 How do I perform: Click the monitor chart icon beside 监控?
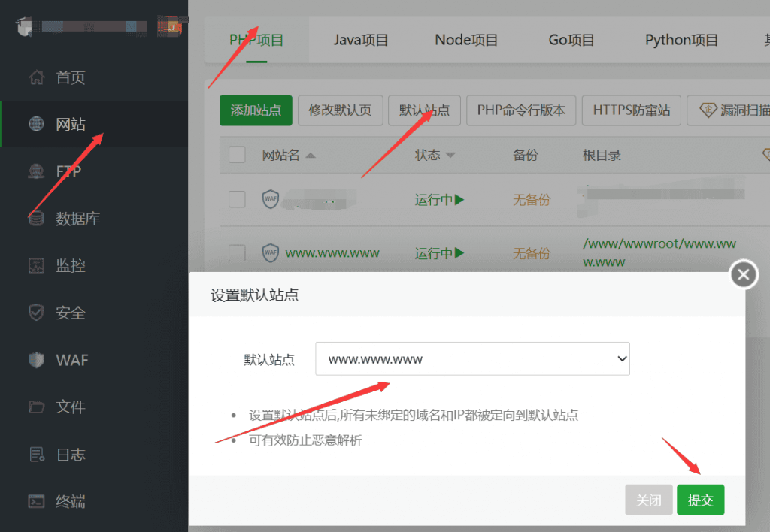click(x=36, y=265)
